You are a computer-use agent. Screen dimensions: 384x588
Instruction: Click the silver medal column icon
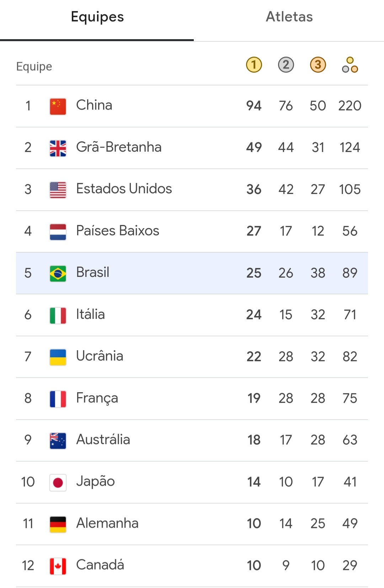[286, 65]
